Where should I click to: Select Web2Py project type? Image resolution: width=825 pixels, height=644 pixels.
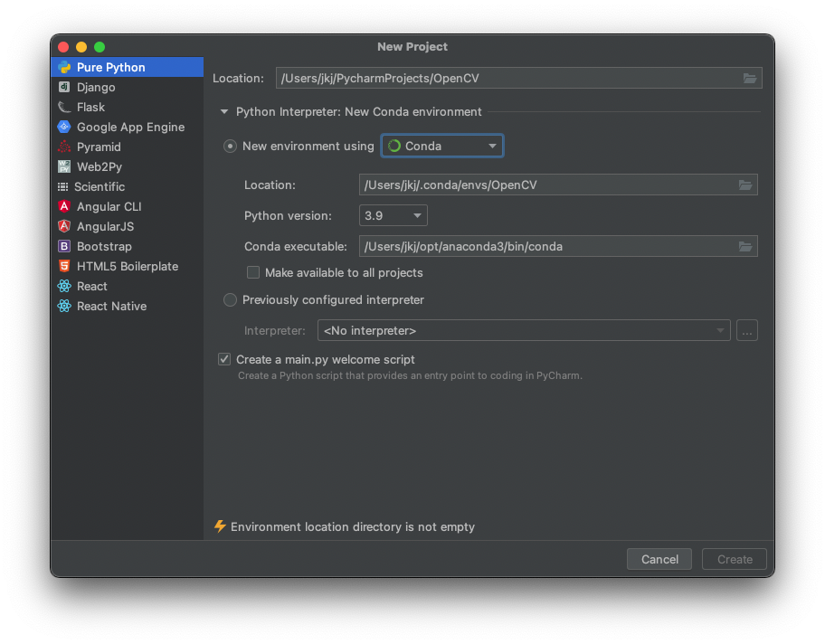(128, 166)
